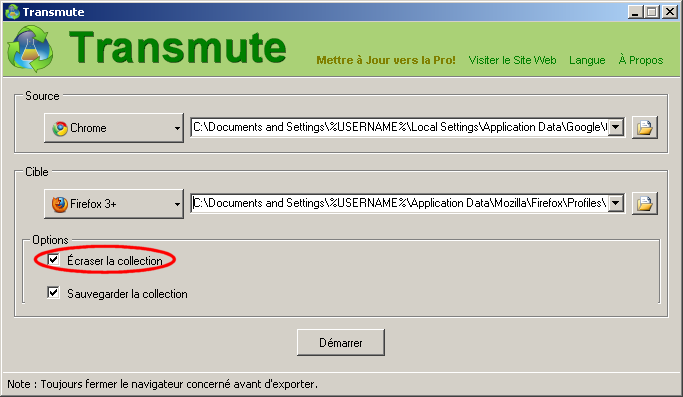
Task: Click the Options group label
Action: (50, 240)
